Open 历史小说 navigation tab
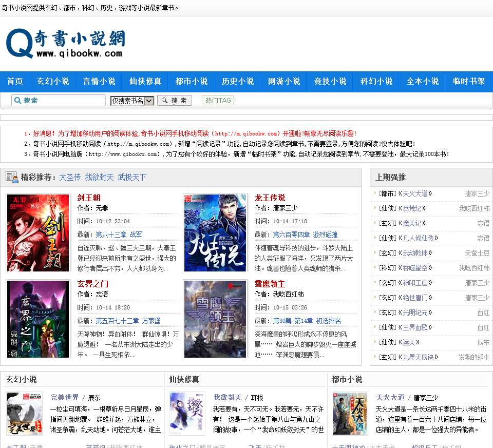The width and height of the screenshot is (493, 448). tap(238, 82)
